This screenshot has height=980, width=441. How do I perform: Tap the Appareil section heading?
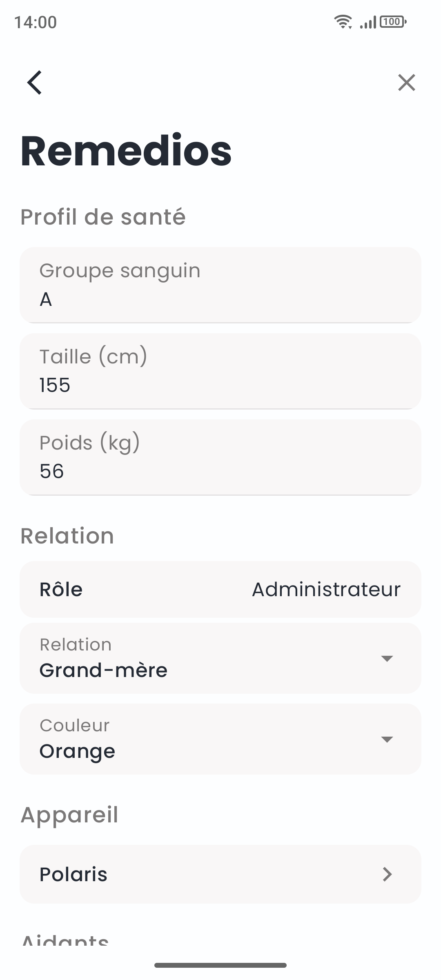pos(69,815)
